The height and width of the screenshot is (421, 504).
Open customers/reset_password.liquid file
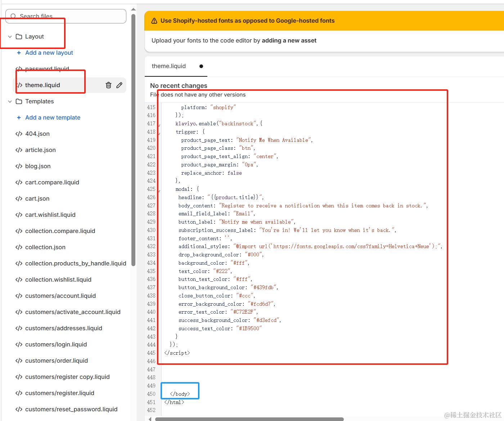pos(71,409)
